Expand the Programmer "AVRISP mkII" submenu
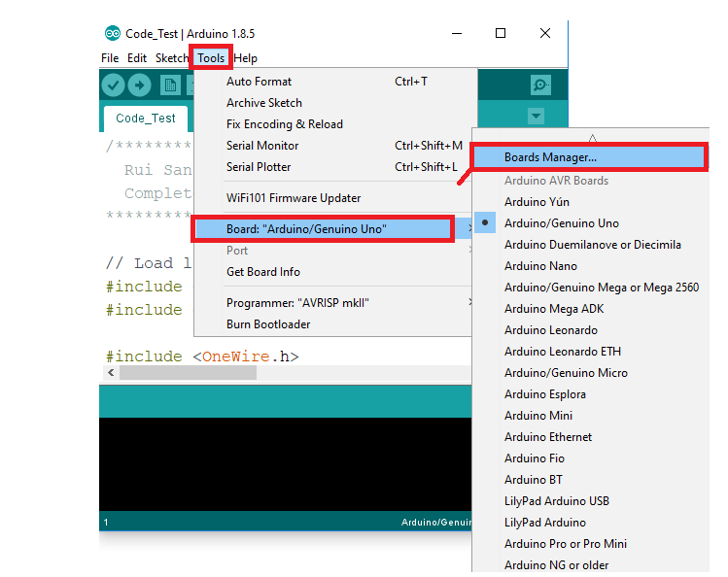Image resolution: width=728 pixels, height=577 pixels. (333, 303)
